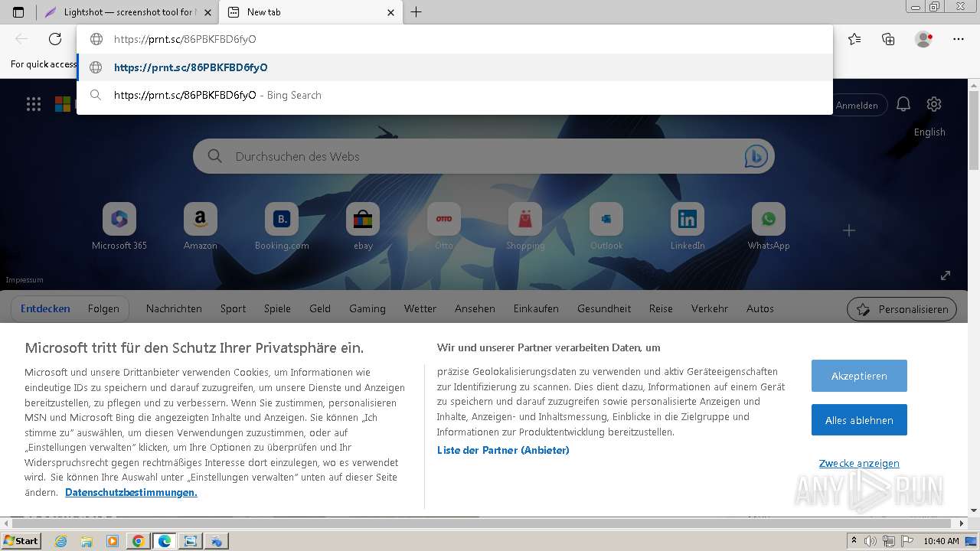
Task: Click the back navigation arrow
Action: coord(21,39)
